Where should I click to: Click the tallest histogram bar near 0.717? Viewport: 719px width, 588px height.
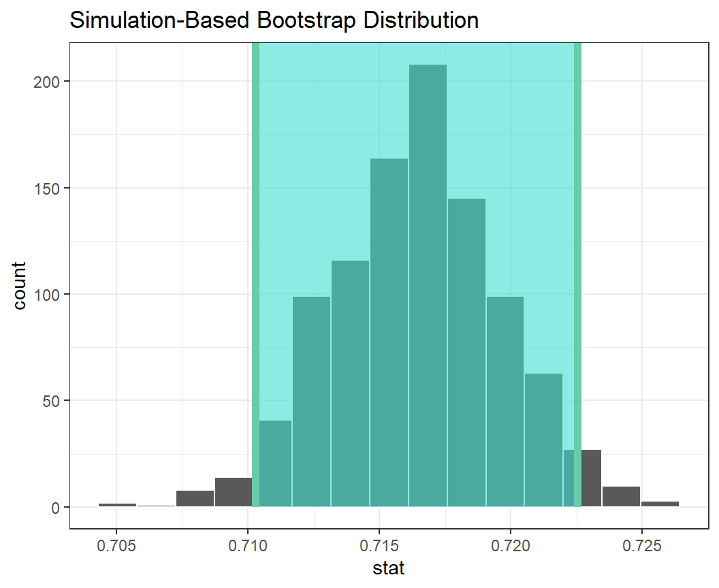pyautogui.click(x=428, y=286)
